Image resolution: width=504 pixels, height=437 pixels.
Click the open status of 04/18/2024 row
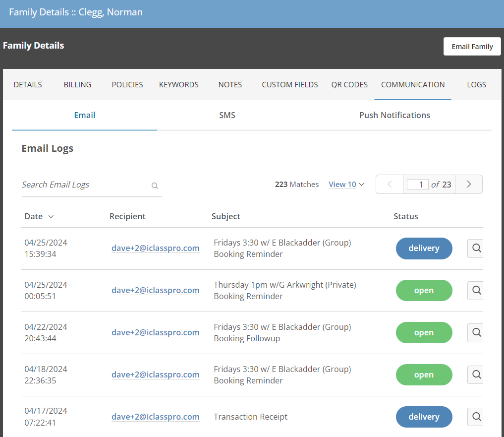click(x=424, y=375)
